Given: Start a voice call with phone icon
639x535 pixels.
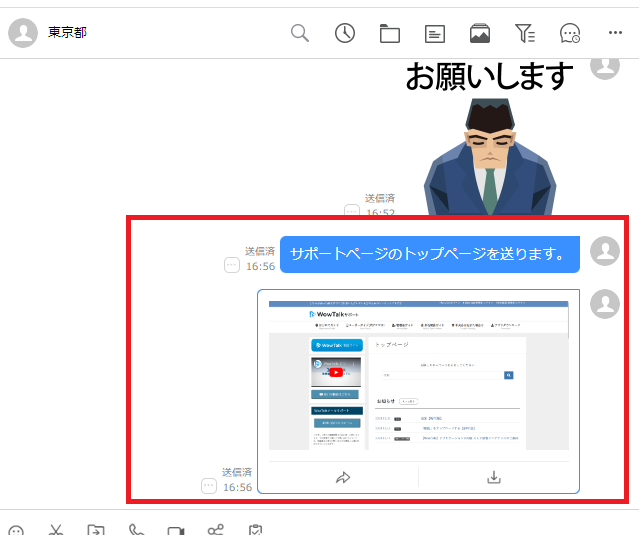Looking at the screenshot, I should (136, 530).
